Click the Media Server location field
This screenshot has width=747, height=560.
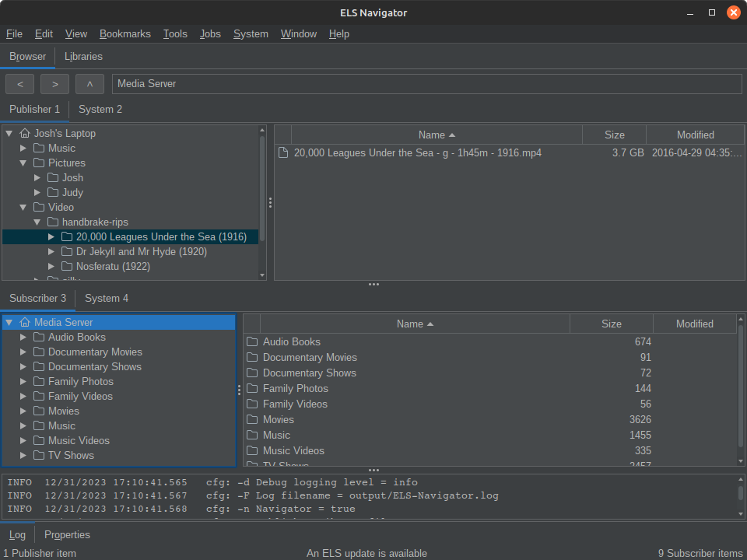(x=426, y=83)
